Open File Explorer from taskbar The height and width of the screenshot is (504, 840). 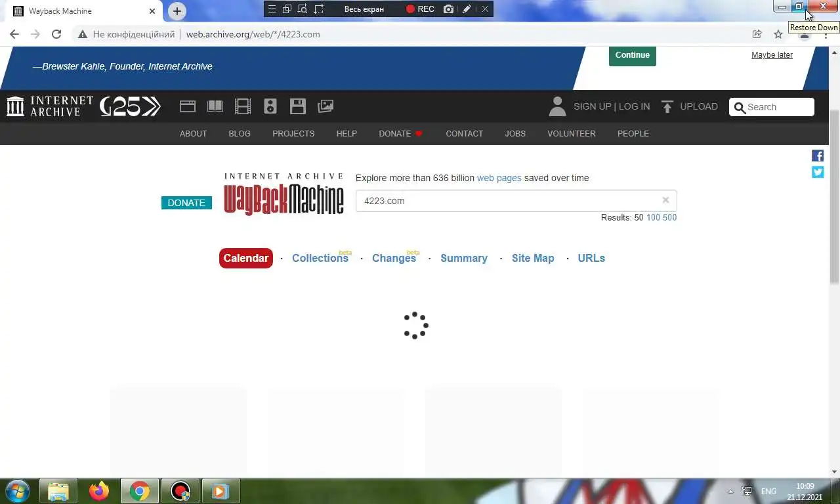tap(58, 491)
